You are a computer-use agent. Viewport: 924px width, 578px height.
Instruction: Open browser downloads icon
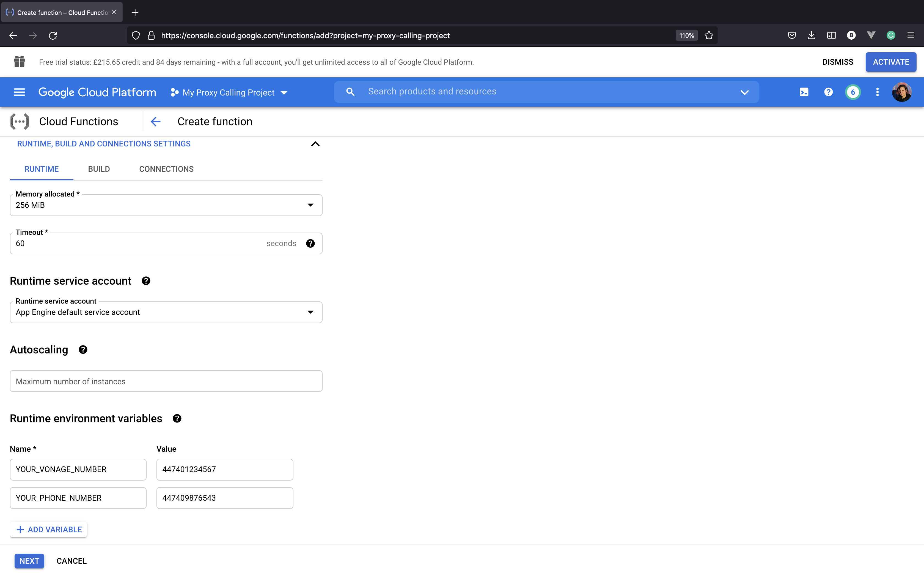812,36
